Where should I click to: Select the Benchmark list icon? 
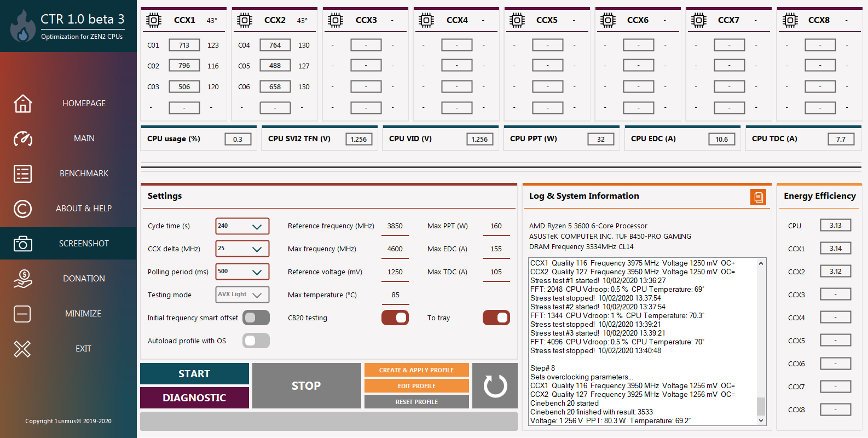click(x=22, y=174)
